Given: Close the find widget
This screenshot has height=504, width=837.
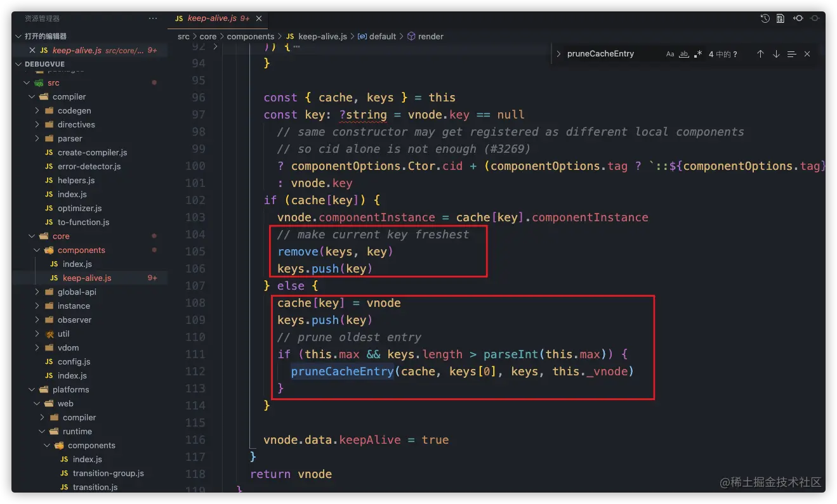Looking at the screenshot, I should [807, 55].
